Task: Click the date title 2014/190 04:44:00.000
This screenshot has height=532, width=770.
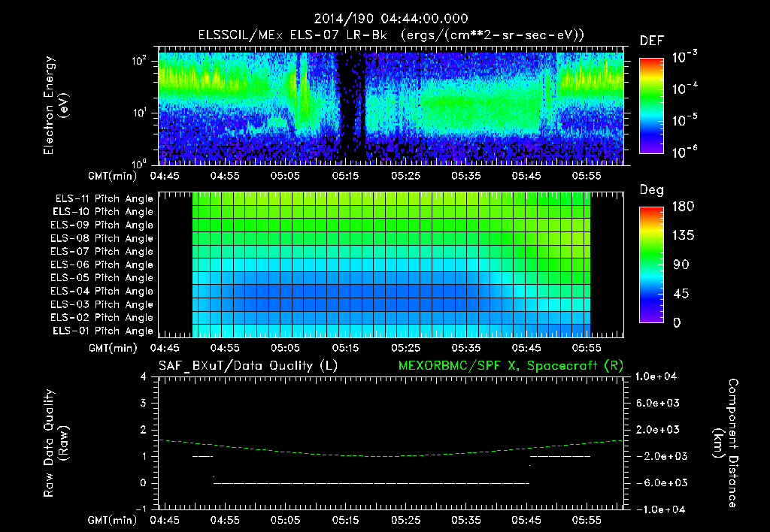Action: [x=391, y=19]
